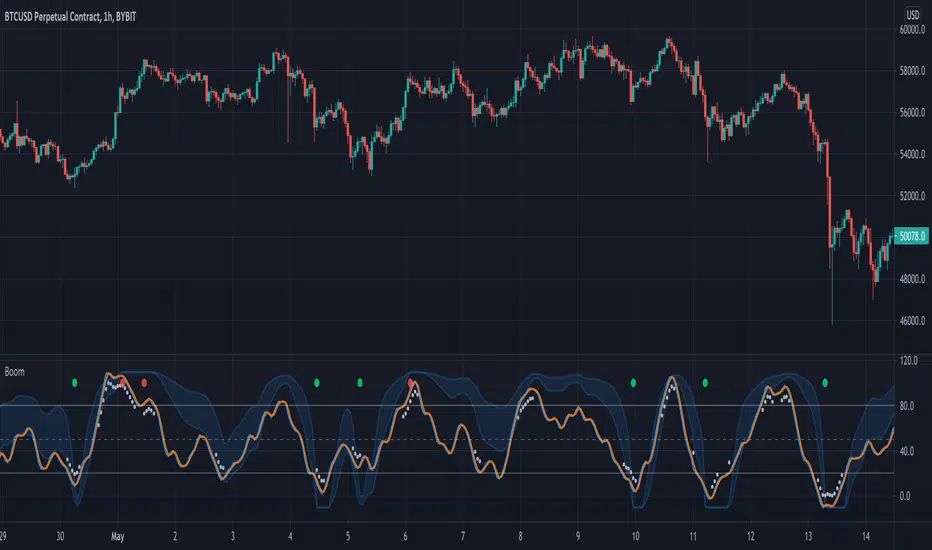Select the 60000.0 price axis label
Screen dimensions: 932x550
point(912,30)
